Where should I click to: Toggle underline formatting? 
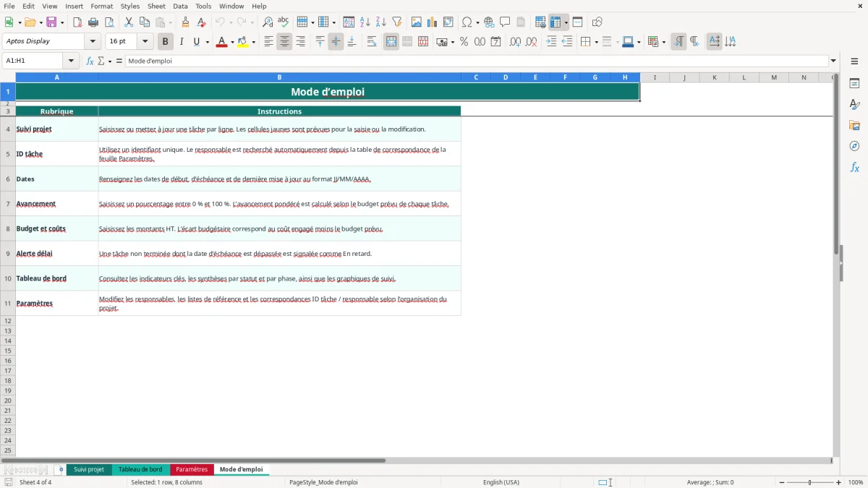point(196,42)
